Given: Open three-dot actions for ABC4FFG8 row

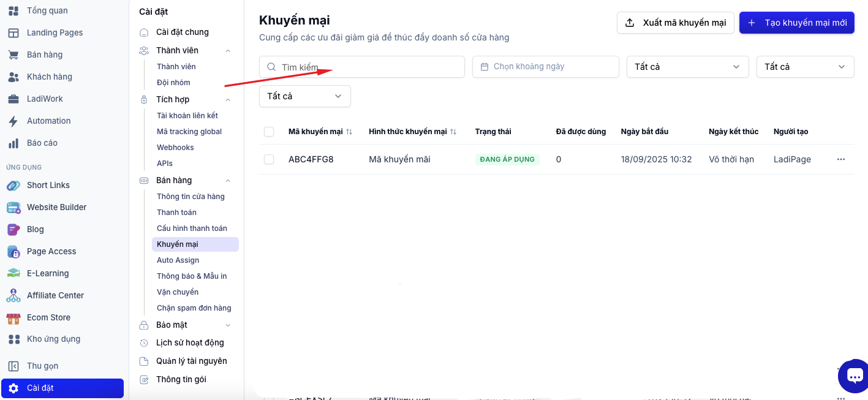Looking at the screenshot, I should [841, 159].
